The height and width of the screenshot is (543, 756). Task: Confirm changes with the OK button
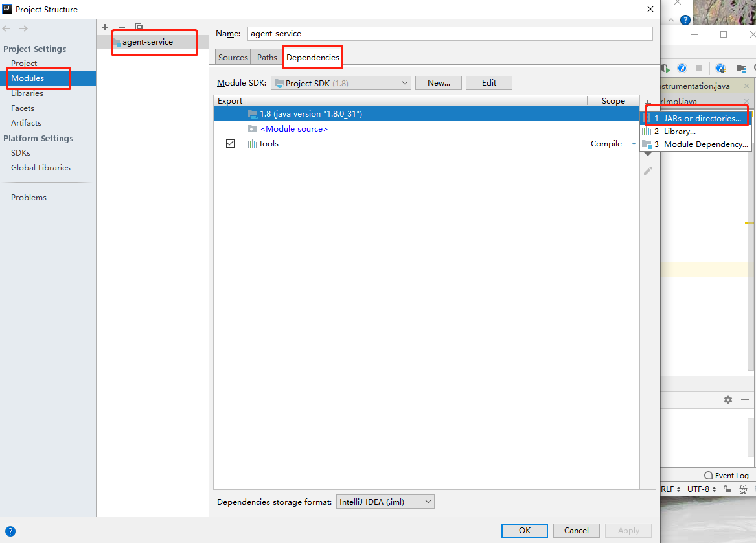pos(524,530)
